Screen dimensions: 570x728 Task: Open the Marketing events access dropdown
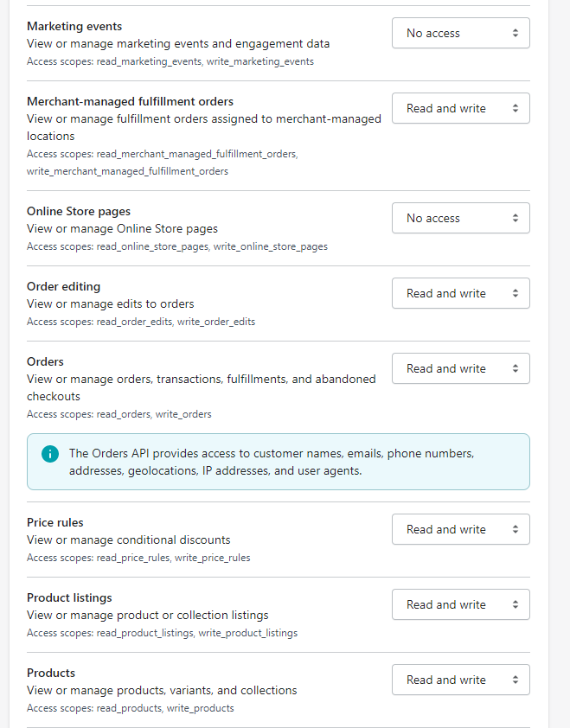point(460,33)
